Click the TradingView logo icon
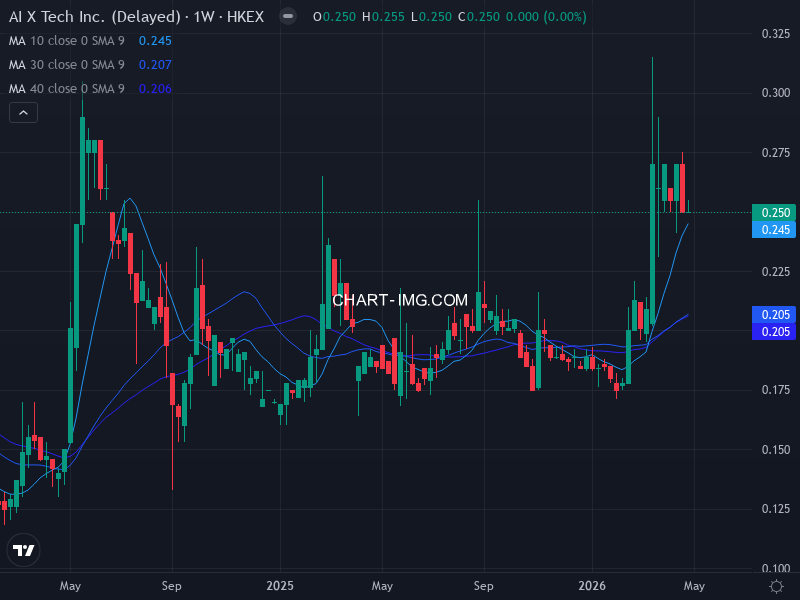Viewport: 800px width, 600px height. click(23, 550)
